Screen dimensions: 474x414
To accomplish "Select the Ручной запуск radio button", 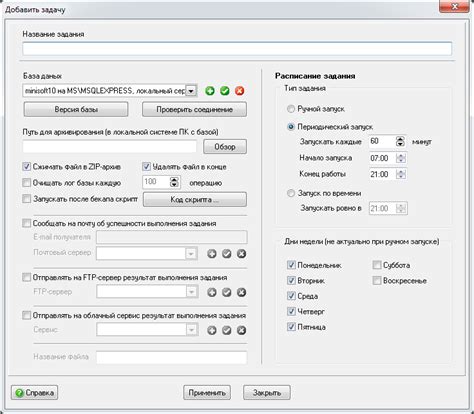I will point(291,109).
